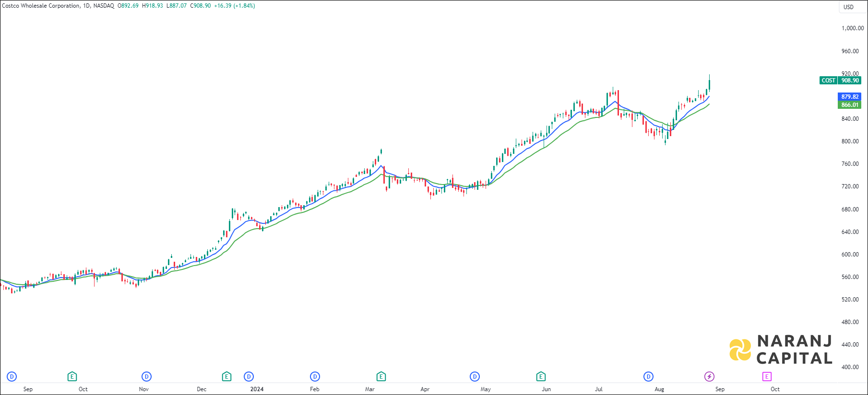Click the high value H918.93
868x395 pixels.
click(153, 6)
